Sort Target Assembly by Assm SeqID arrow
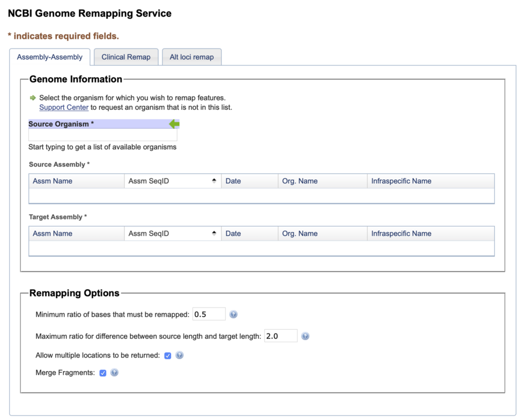 click(214, 233)
